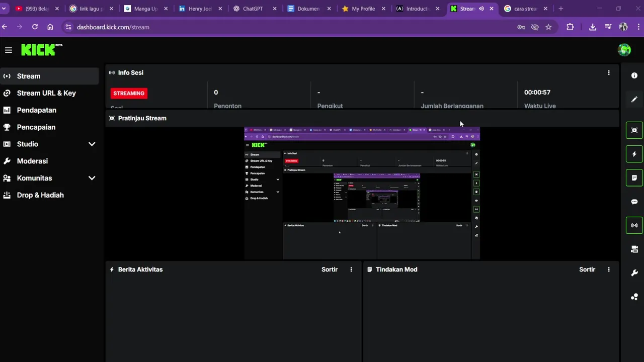Screen dimensions: 644x362
Task: Click the Berita Aktivitas panel title
Action: pos(140,269)
